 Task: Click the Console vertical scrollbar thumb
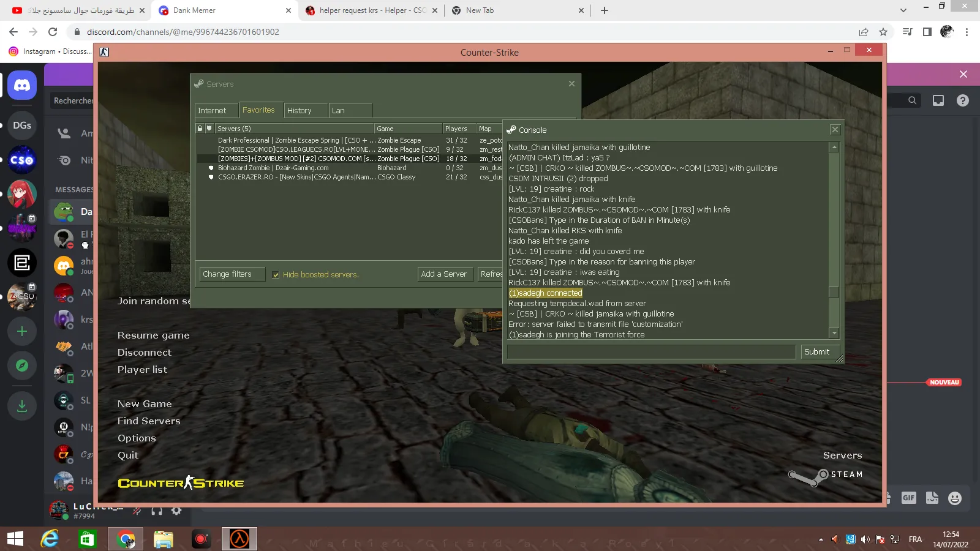[x=834, y=292]
